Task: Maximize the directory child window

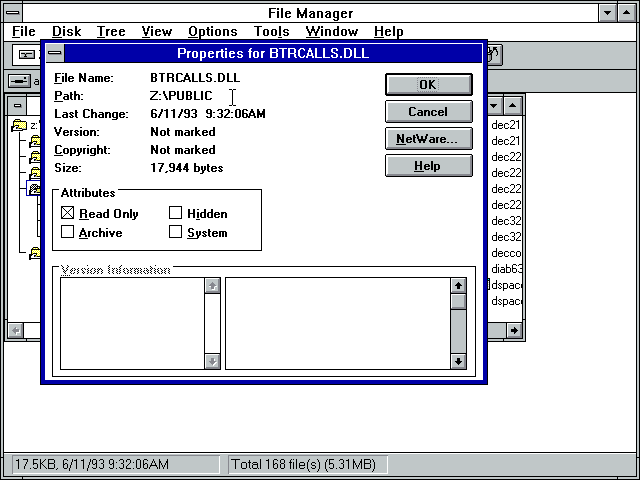Action: [x=513, y=106]
